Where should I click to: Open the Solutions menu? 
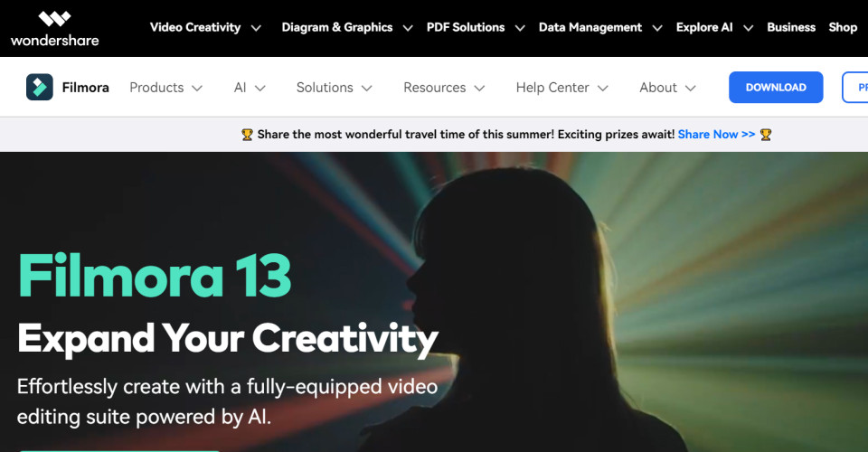click(334, 88)
